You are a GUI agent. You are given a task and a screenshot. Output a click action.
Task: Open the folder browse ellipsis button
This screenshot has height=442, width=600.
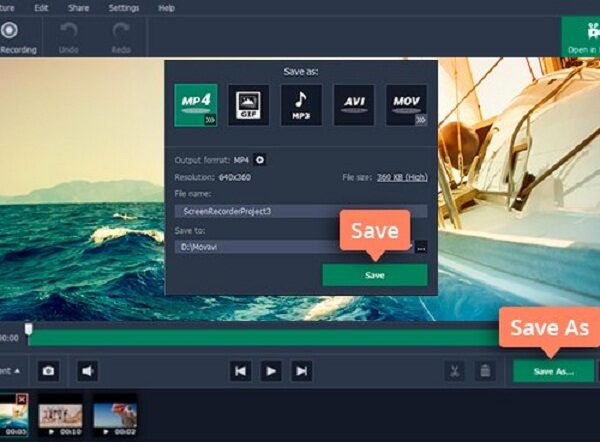pos(421,246)
